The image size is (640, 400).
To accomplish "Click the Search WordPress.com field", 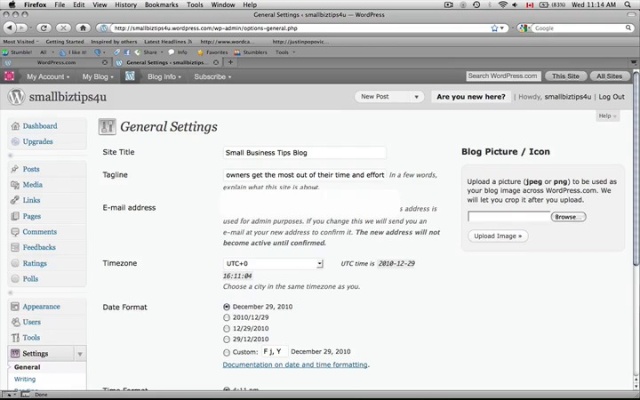I will (x=503, y=76).
